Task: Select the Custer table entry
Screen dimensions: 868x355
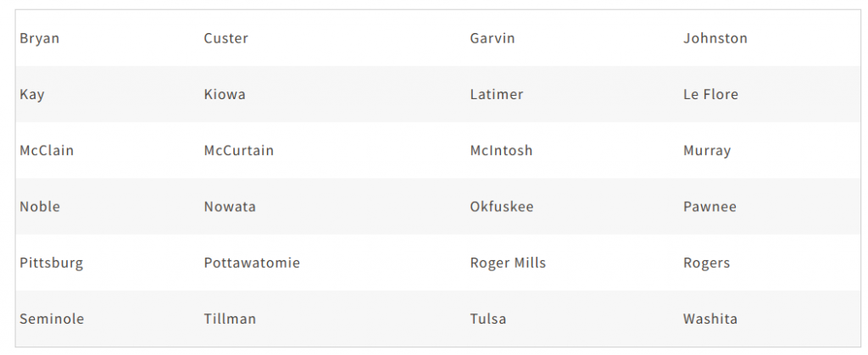Action: [x=225, y=38]
